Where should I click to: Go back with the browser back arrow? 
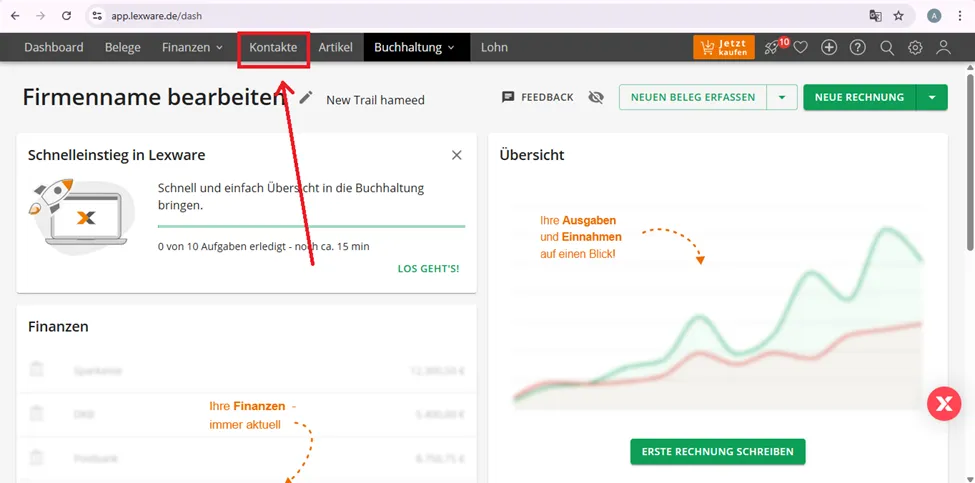(x=16, y=16)
